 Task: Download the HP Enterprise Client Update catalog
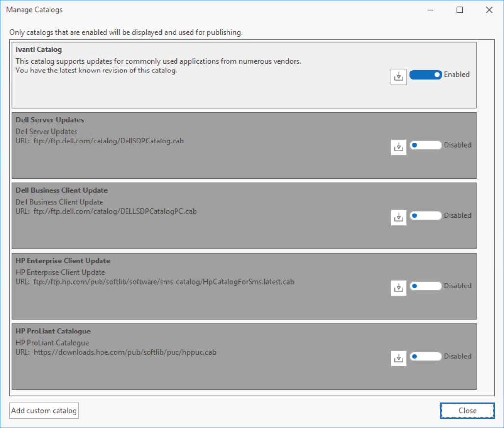(399, 288)
